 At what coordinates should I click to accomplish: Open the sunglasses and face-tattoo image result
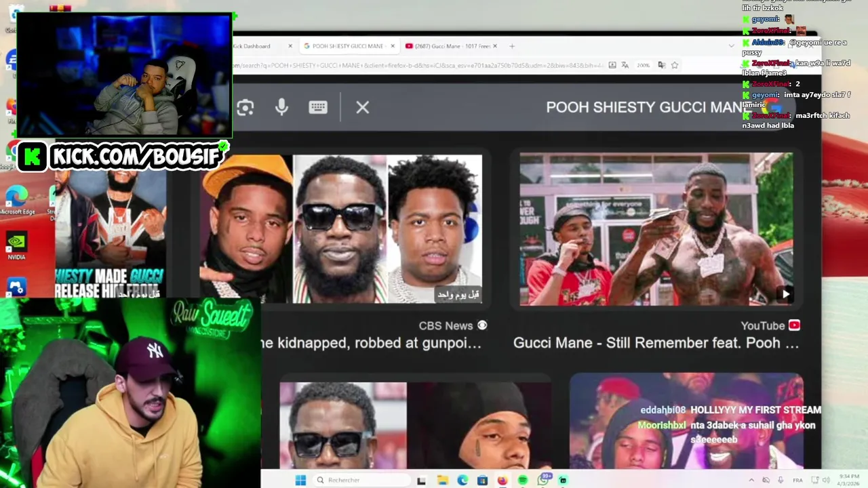415,424
